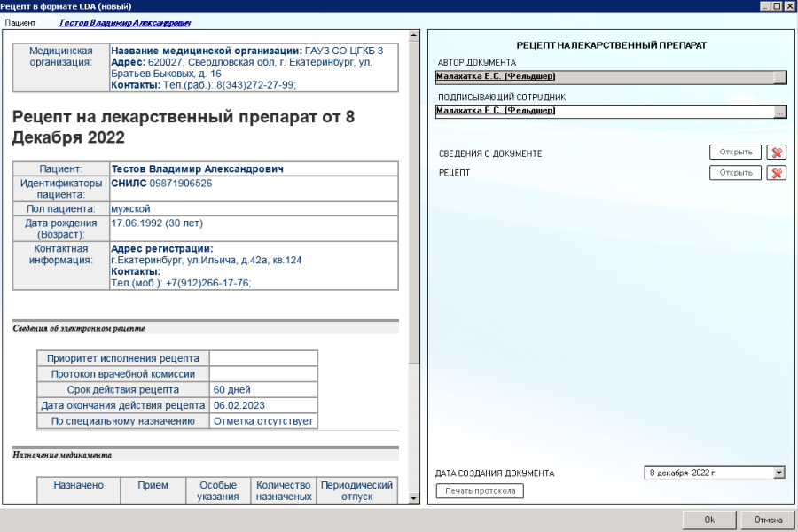
Task: Click Печать протокола button
Action: click(480, 490)
